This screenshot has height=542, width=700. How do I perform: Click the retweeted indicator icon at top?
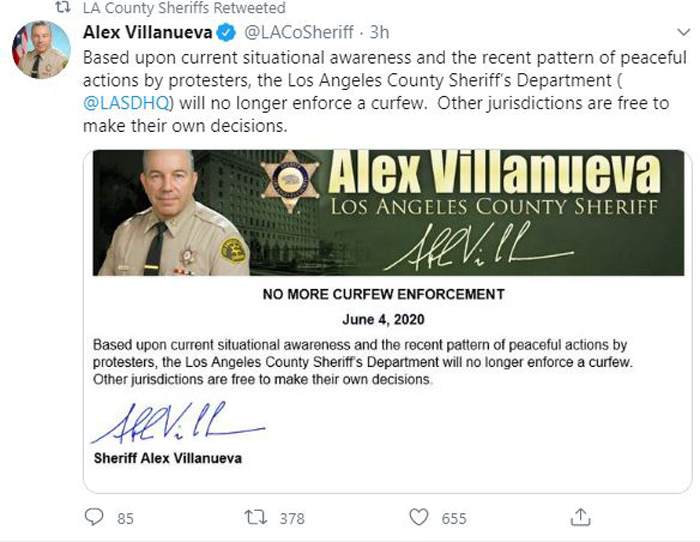coord(62,8)
